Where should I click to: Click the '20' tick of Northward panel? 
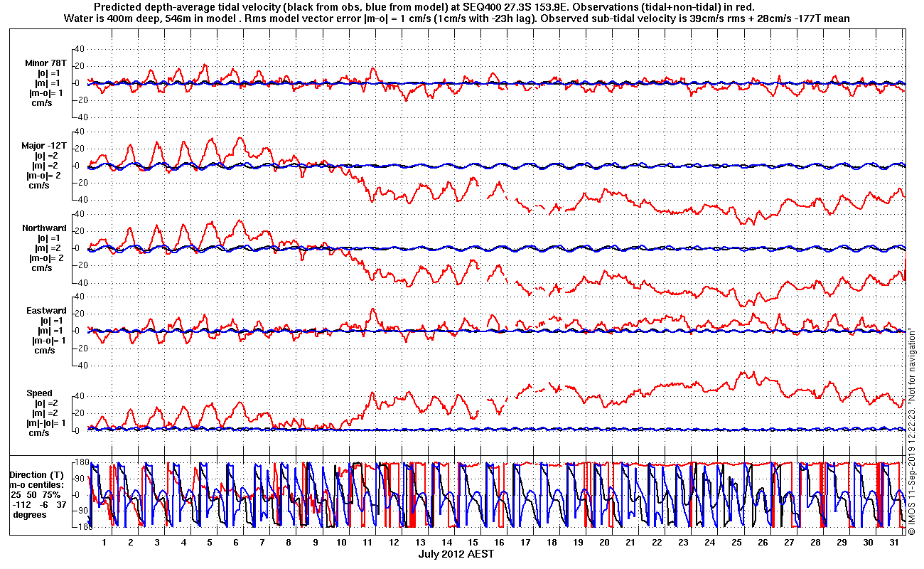point(80,231)
